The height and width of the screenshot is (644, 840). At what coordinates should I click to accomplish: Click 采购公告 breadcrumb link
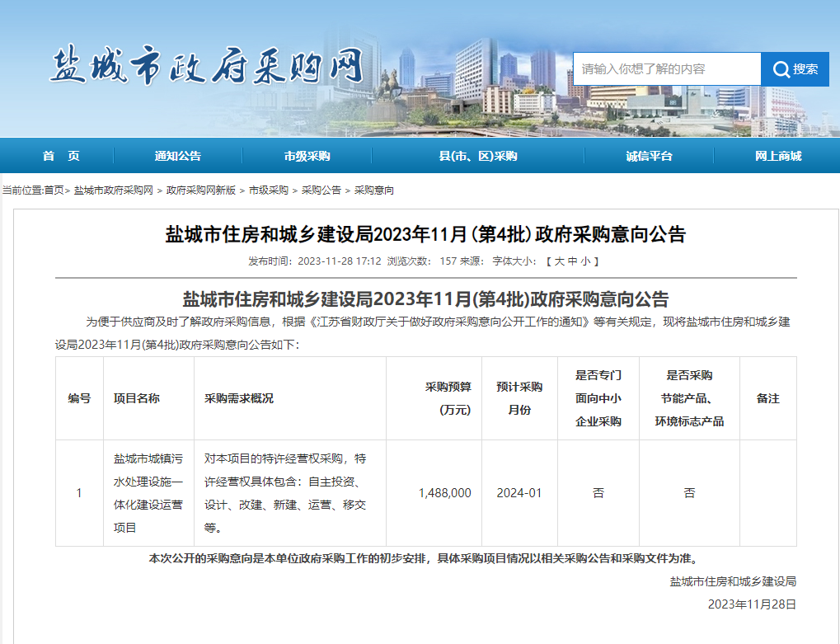(321, 190)
